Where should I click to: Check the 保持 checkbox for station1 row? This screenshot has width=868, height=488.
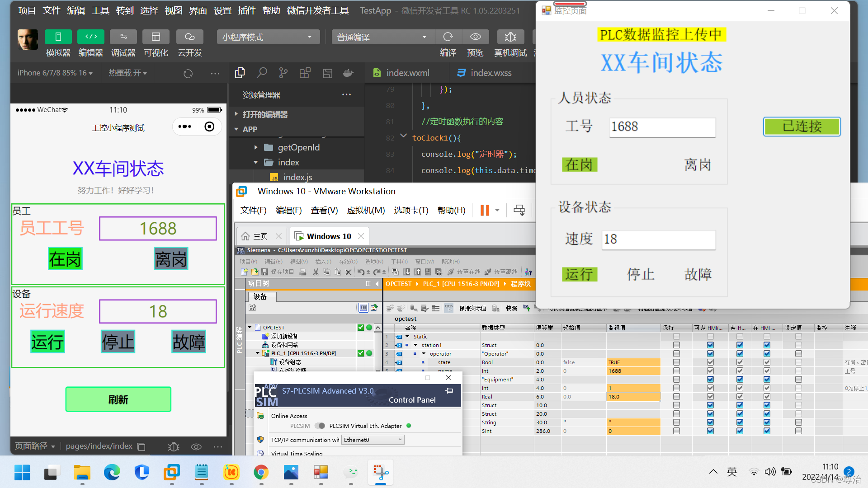pyautogui.click(x=676, y=345)
